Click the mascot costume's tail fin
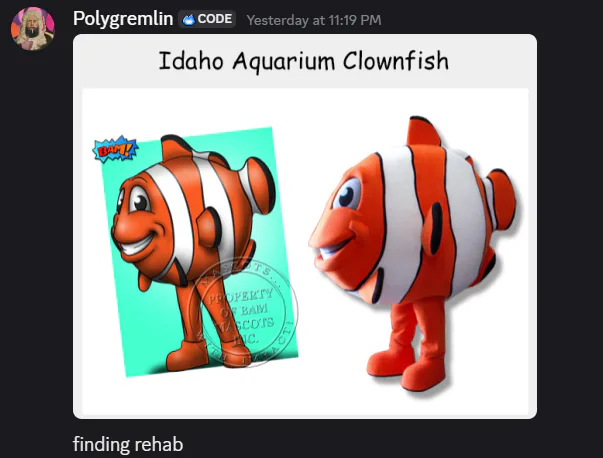Viewport: 603px width, 458px height. point(500,199)
